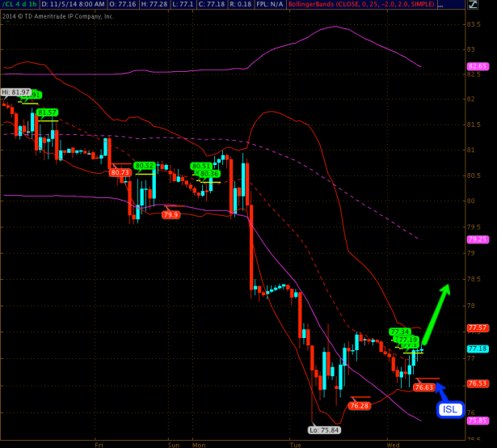Select the magenta 82.65 price bubble
497x448 pixels.
478,66
